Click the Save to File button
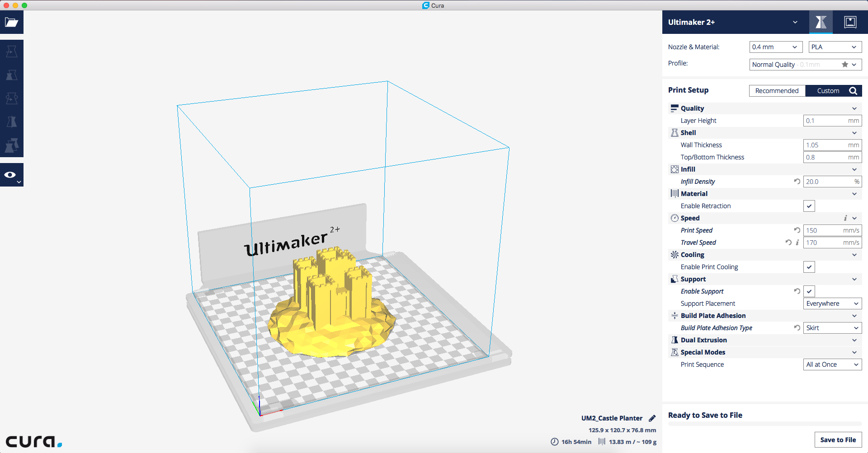The height and width of the screenshot is (453, 868). click(838, 440)
